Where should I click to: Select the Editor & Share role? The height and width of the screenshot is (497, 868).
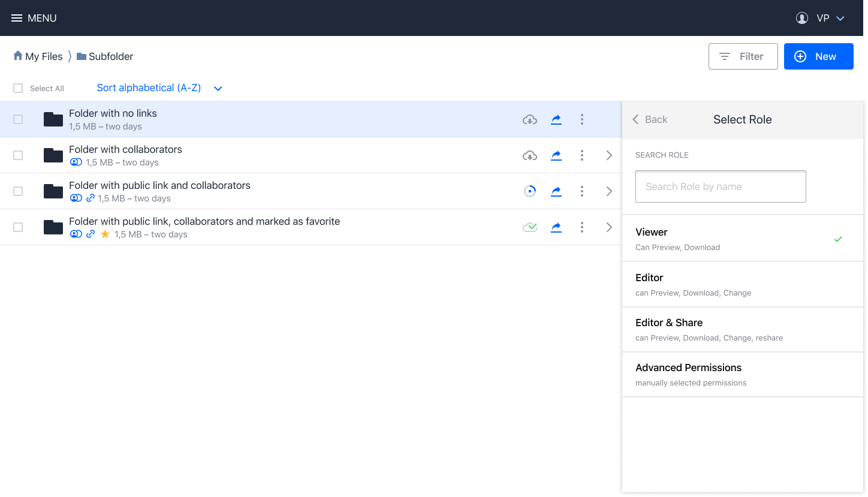pos(743,330)
